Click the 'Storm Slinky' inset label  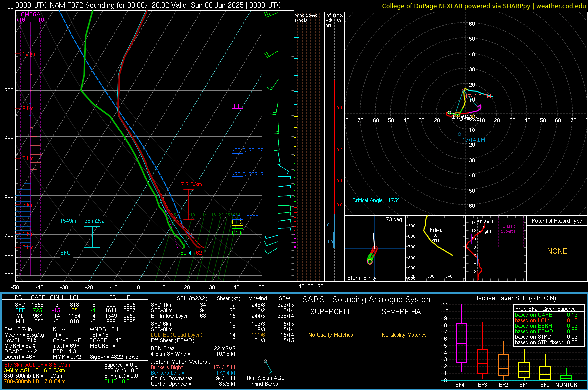(361, 278)
